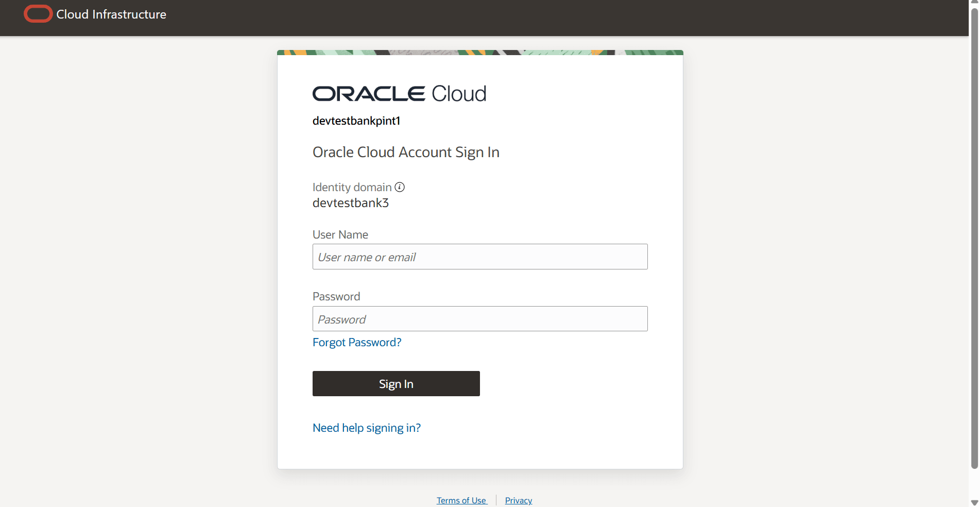Click the devtestbankpint1 tenancy name
Screen dimensions: 980x507
click(356, 121)
